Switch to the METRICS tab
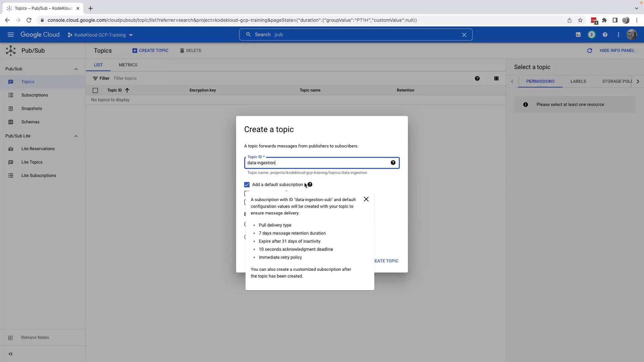Image resolution: width=644 pixels, height=362 pixels. coord(128,65)
